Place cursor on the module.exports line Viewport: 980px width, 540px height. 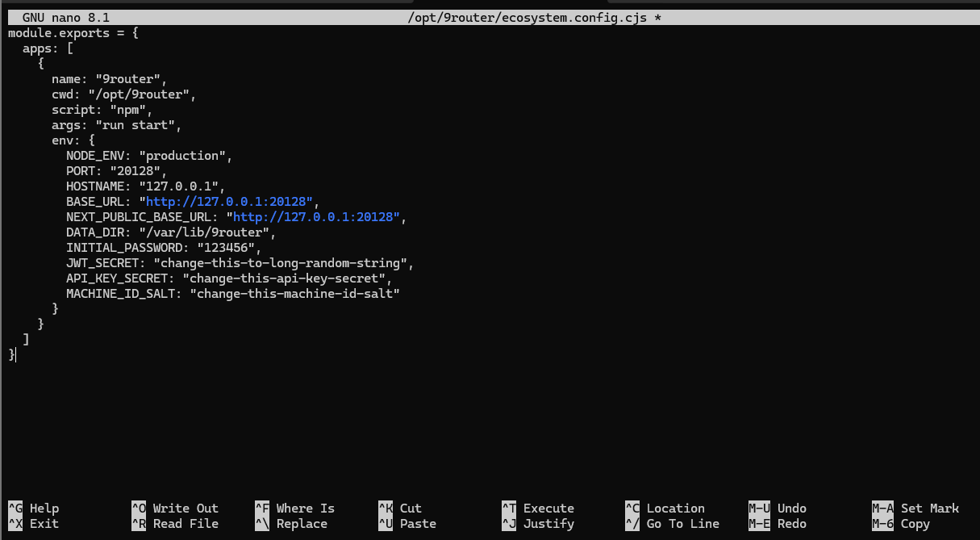point(73,33)
